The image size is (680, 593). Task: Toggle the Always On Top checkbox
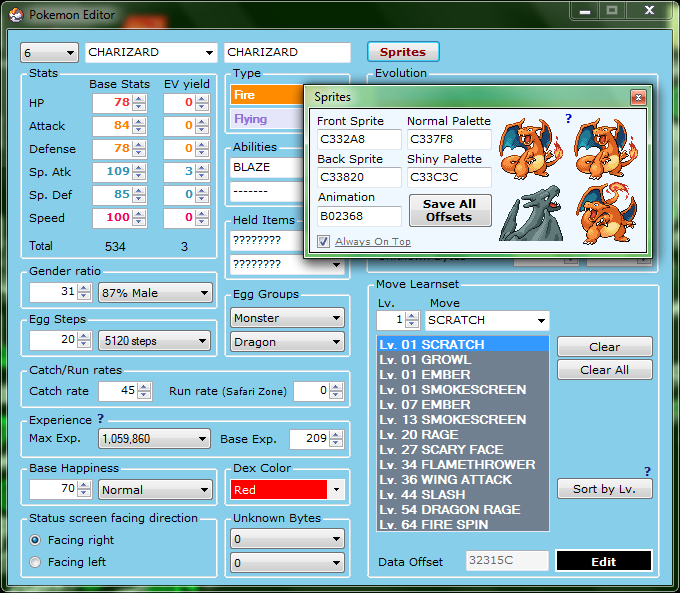323,241
